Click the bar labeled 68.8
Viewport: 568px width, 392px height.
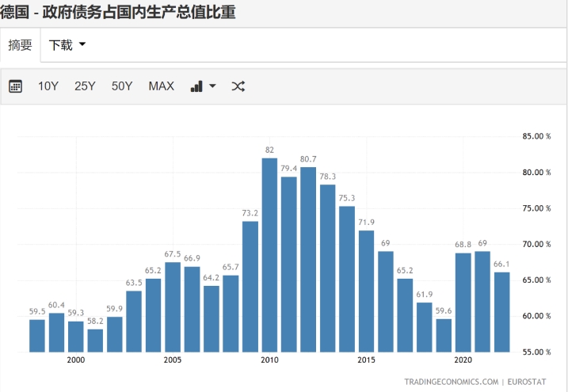tap(463, 303)
